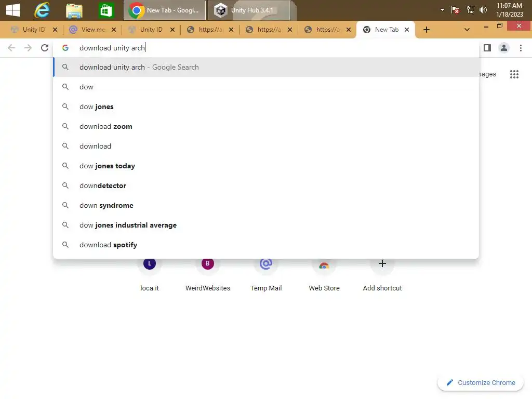The width and height of the screenshot is (532, 399).
Task: Show hidden system tray icons arrow
Action: [442, 10]
